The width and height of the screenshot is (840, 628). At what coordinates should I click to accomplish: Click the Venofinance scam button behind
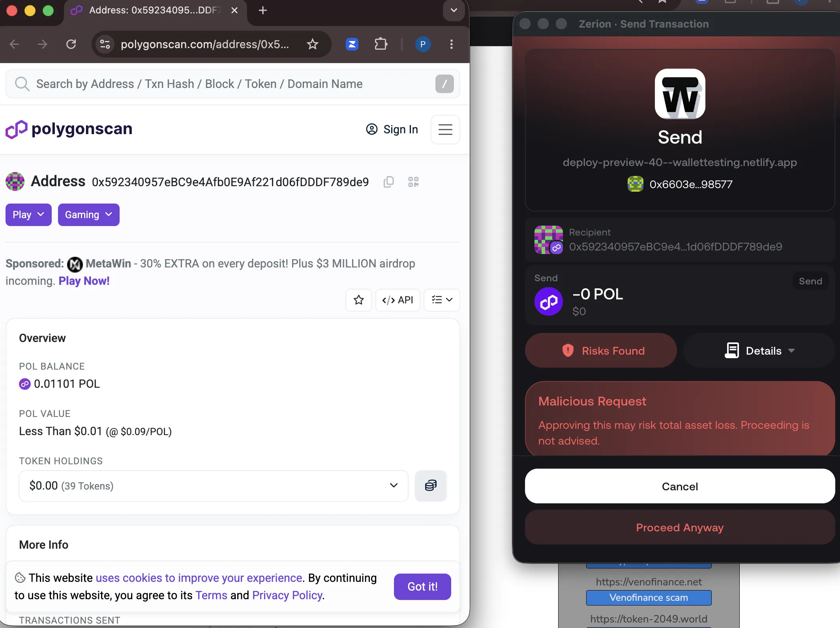point(649,598)
